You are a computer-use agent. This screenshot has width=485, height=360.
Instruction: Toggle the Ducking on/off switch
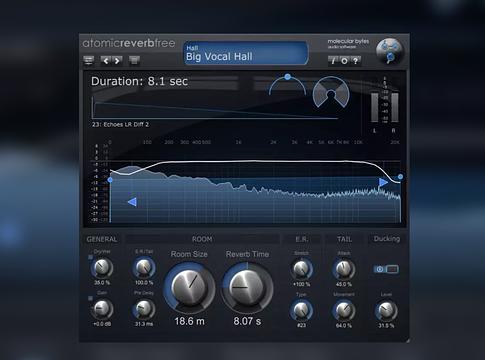click(386, 269)
